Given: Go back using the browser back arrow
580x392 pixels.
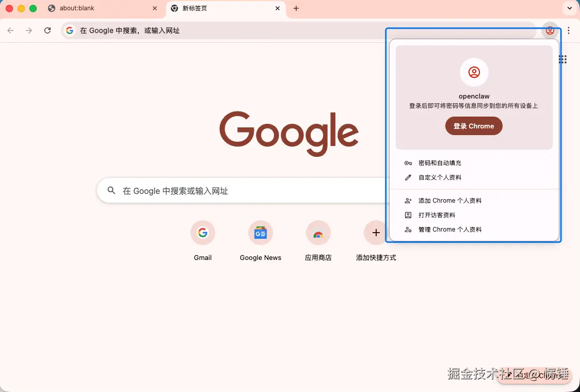Looking at the screenshot, I should coord(10,30).
